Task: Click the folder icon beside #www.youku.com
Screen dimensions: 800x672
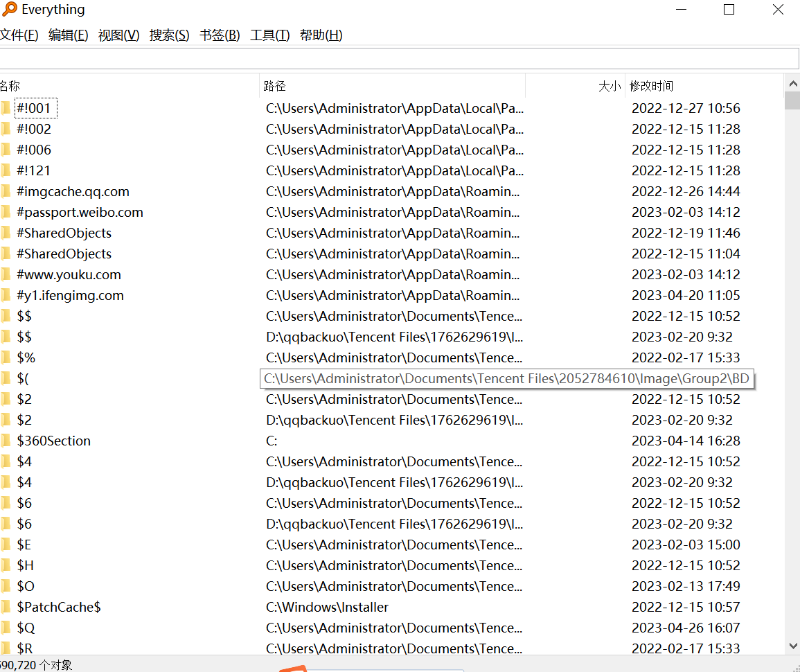Action: pos(6,274)
